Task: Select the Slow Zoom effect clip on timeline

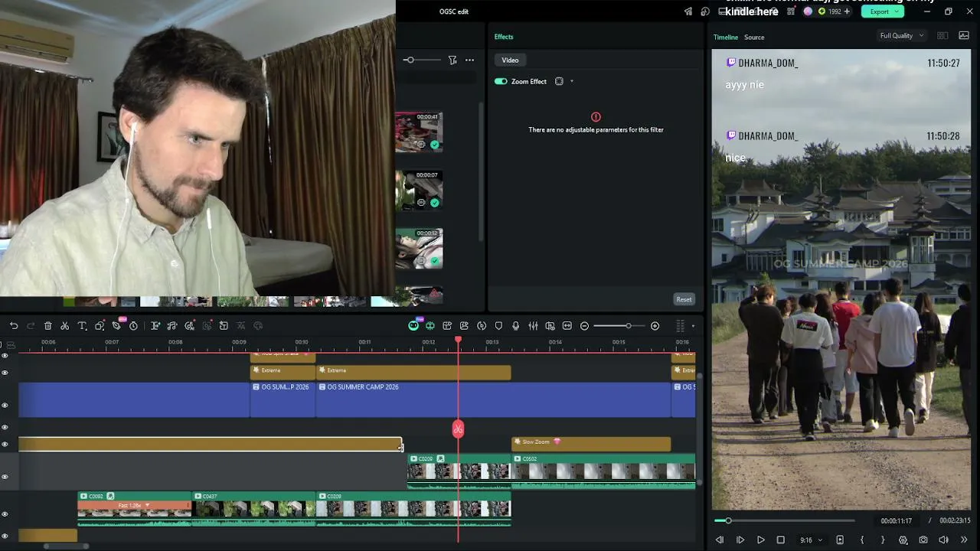Action: 591,442
